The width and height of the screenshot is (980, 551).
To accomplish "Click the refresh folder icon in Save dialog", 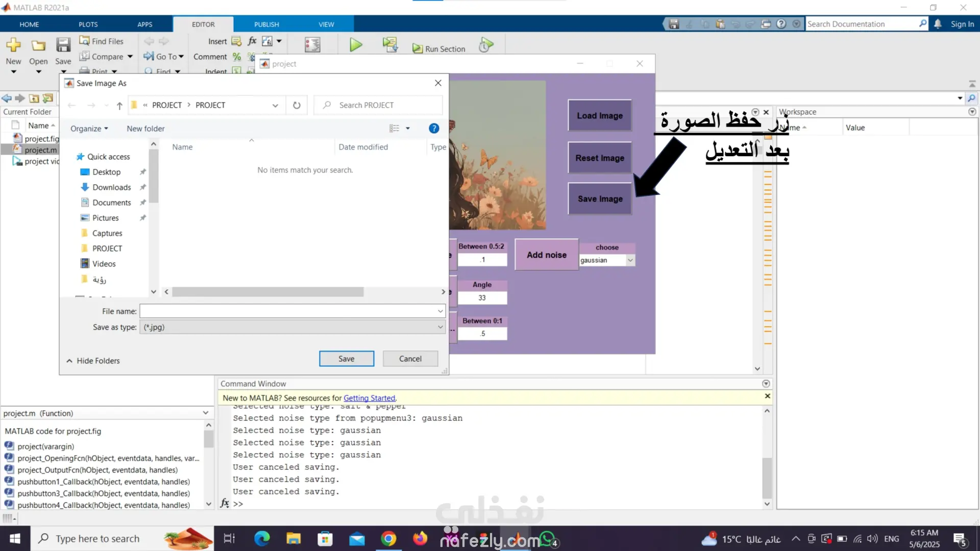I will [x=297, y=105].
